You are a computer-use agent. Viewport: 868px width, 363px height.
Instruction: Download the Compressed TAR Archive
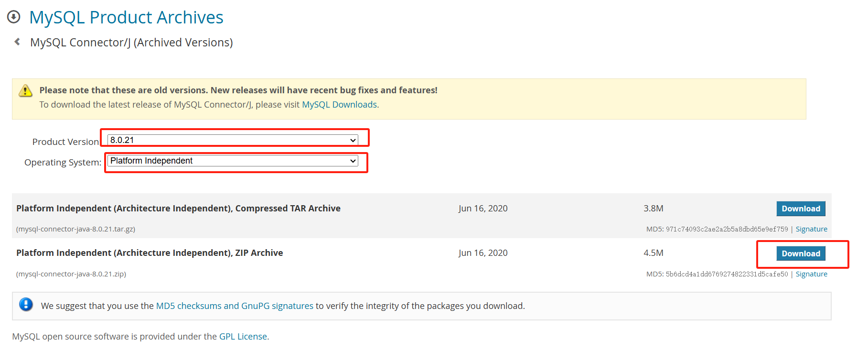click(x=801, y=209)
